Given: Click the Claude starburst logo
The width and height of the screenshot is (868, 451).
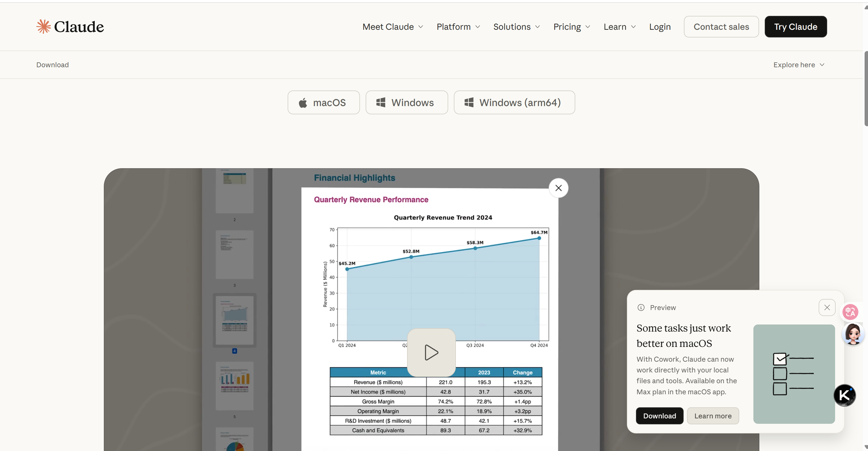Looking at the screenshot, I should pyautogui.click(x=43, y=27).
